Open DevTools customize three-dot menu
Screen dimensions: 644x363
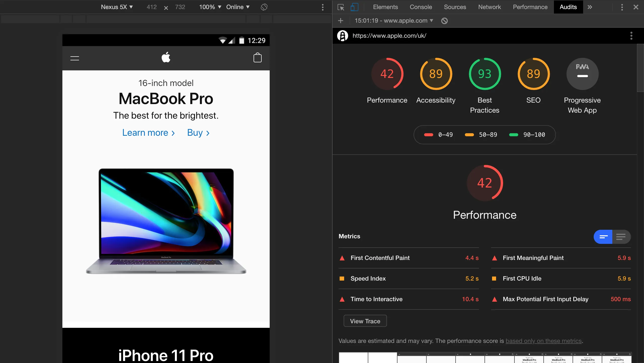(622, 7)
